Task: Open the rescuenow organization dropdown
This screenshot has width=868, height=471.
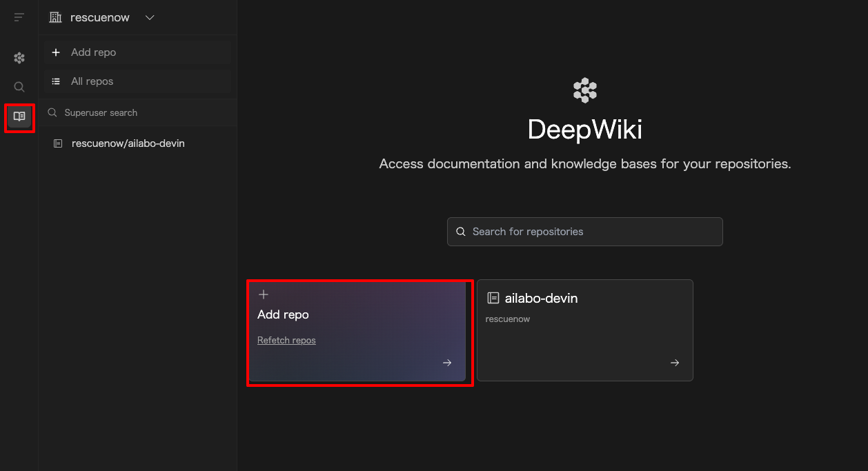Action: [101, 17]
